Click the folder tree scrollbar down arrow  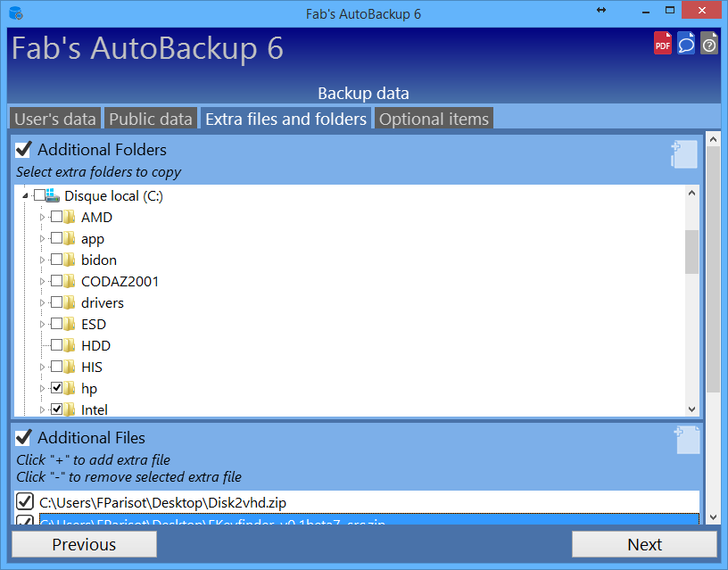point(691,409)
